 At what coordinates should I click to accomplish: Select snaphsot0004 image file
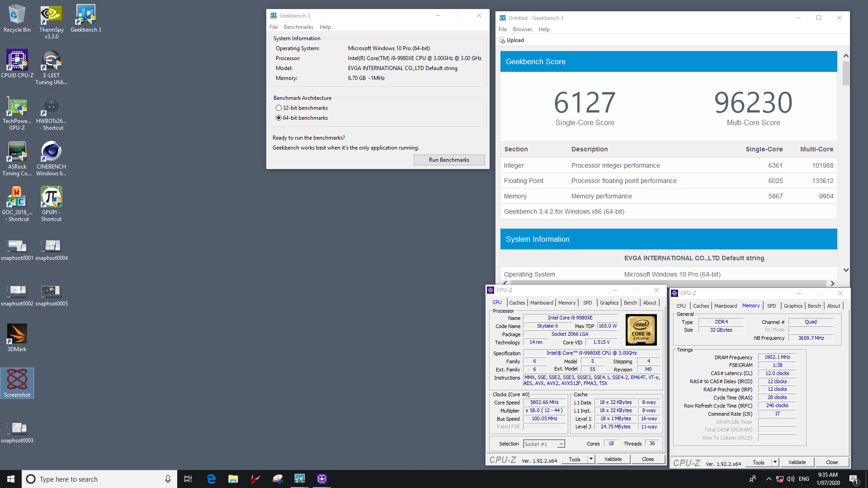pos(52,250)
